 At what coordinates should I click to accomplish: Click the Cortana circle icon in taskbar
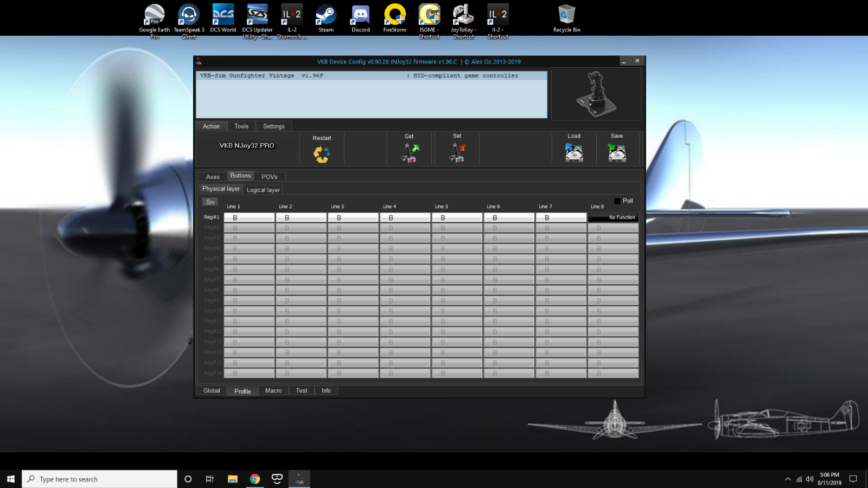click(x=188, y=479)
